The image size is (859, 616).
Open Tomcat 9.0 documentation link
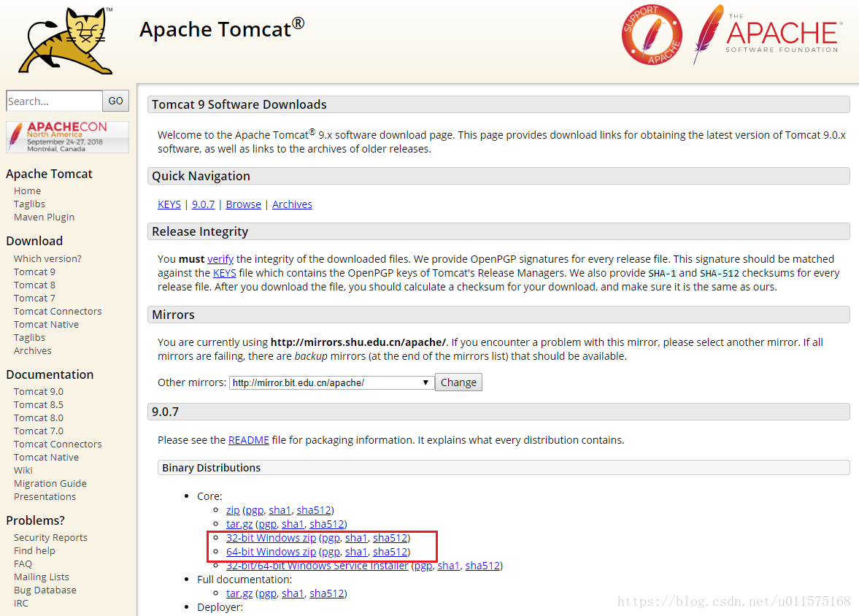tap(39, 391)
